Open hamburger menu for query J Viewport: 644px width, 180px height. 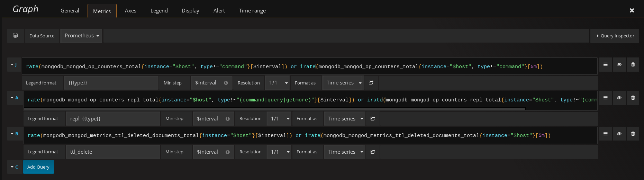605,64
